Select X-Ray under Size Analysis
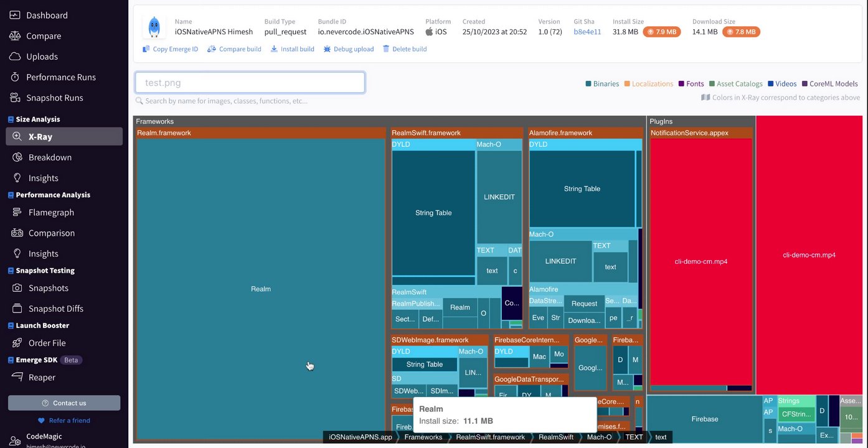The width and height of the screenshot is (868, 448). 64,136
